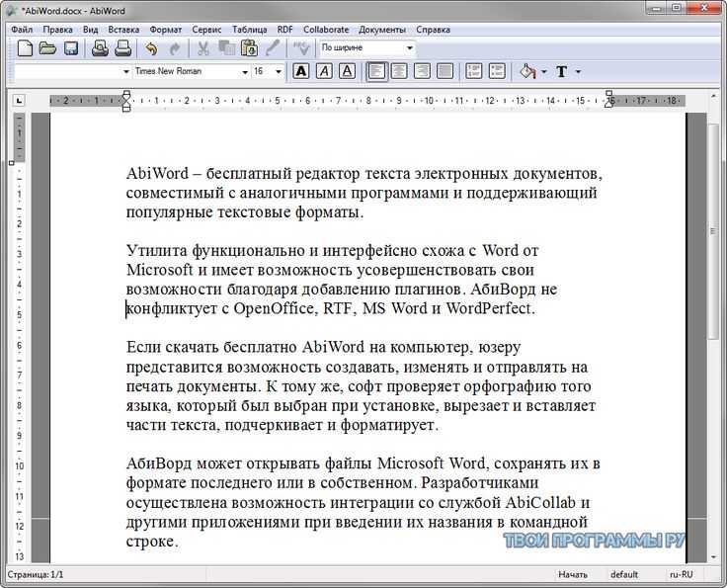727x588 pixels.
Task: Align text to the right
Action: (422, 71)
